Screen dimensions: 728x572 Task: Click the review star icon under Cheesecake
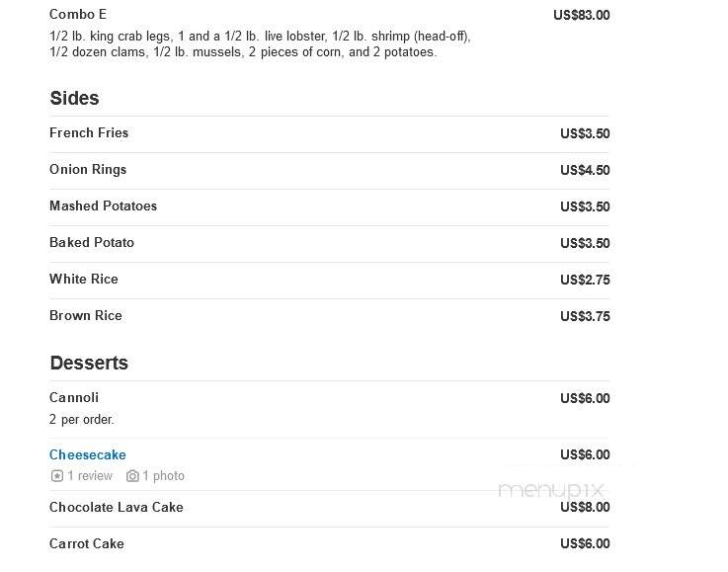point(56,476)
